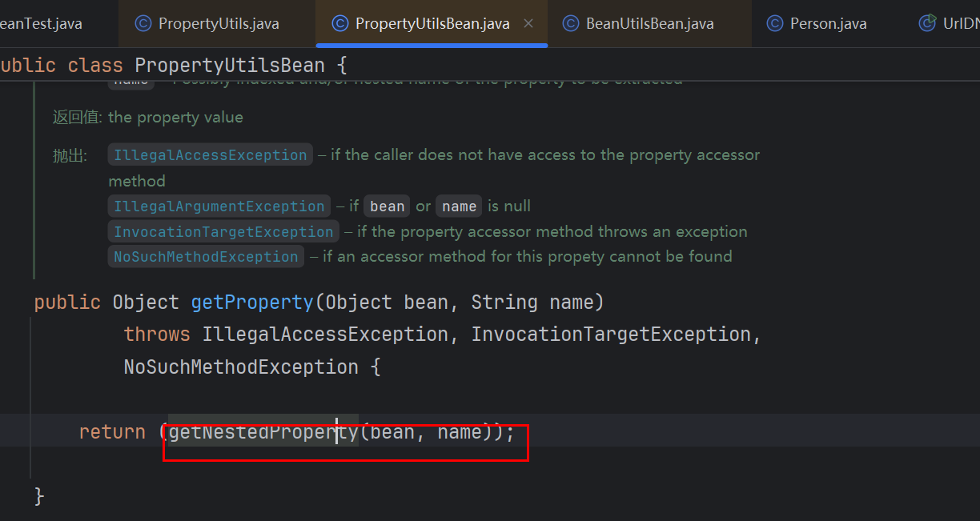The height and width of the screenshot is (521, 980).
Task: Open IllegalAccessException link in the documentation
Action: [x=211, y=155]
